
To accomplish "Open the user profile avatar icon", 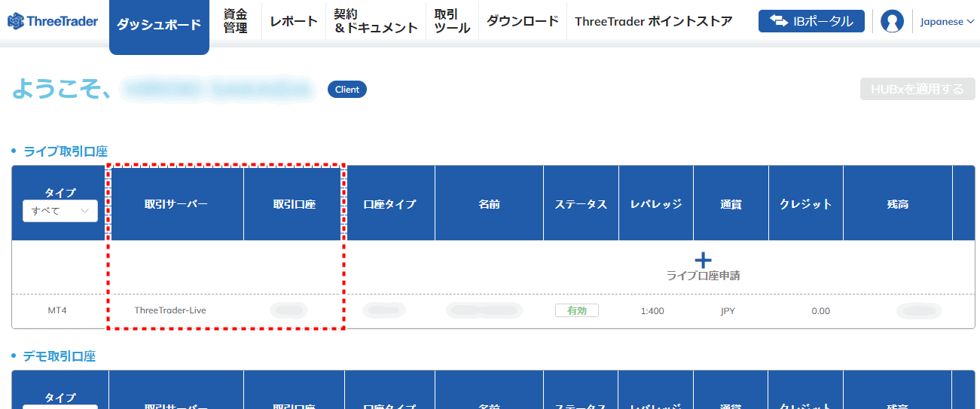I will (x=892, y=21).
